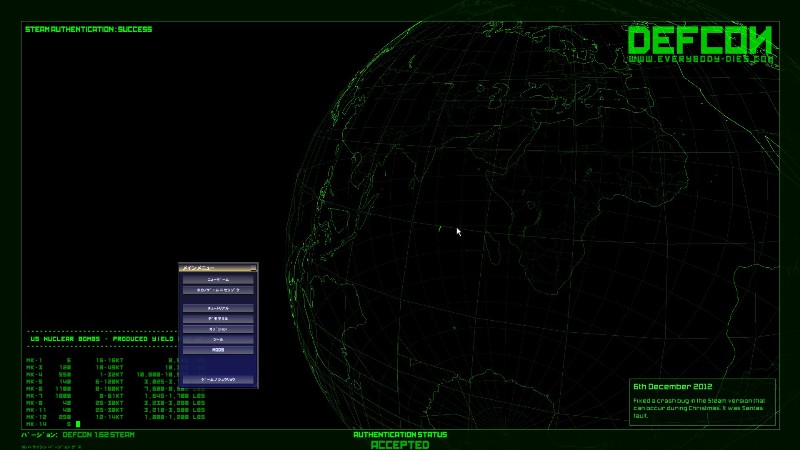Click the DEFCON logo

coord(700,40)
